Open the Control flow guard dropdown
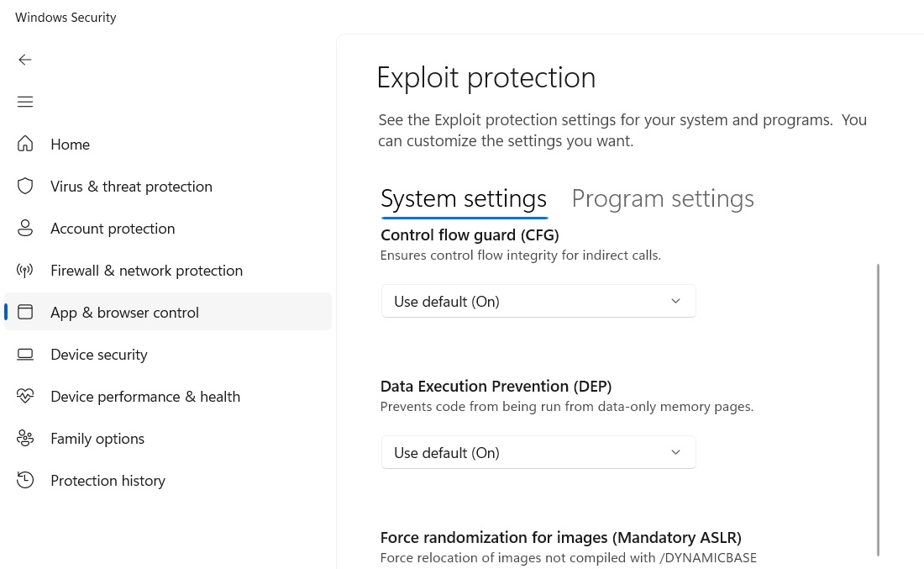This screenshot has height=569, width=924. [x=538, y=301]
